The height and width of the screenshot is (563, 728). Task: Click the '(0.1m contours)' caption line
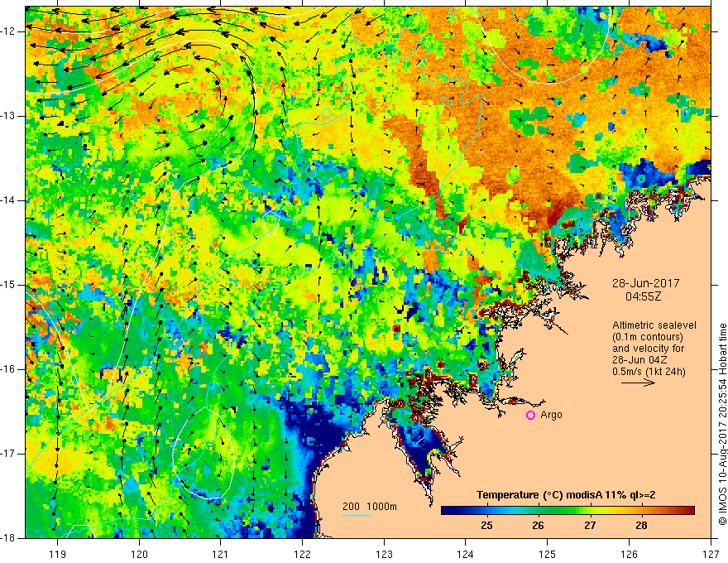pos(648,337)
